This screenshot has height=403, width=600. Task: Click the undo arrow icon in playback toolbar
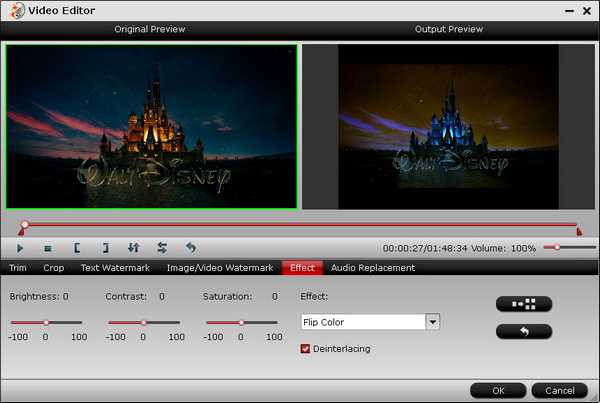191,248
